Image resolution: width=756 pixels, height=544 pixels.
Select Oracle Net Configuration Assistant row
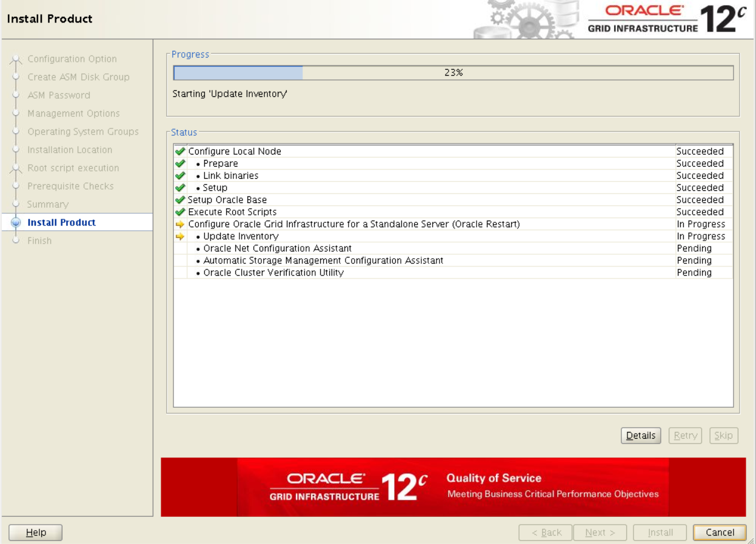277,248
